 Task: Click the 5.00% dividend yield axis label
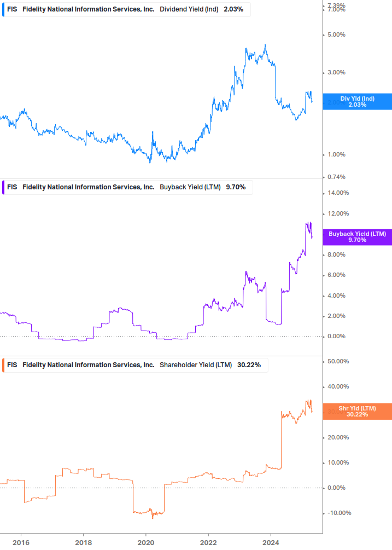(336, 34)
